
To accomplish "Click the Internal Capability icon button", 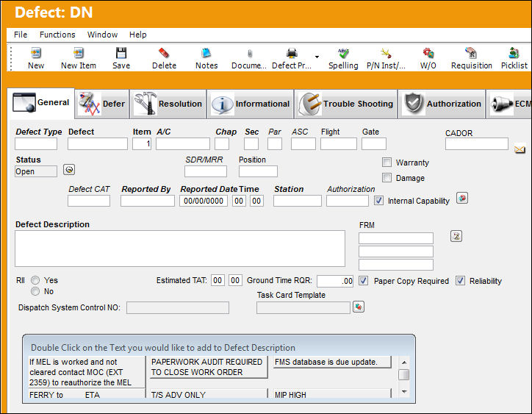I will point(462,198).
